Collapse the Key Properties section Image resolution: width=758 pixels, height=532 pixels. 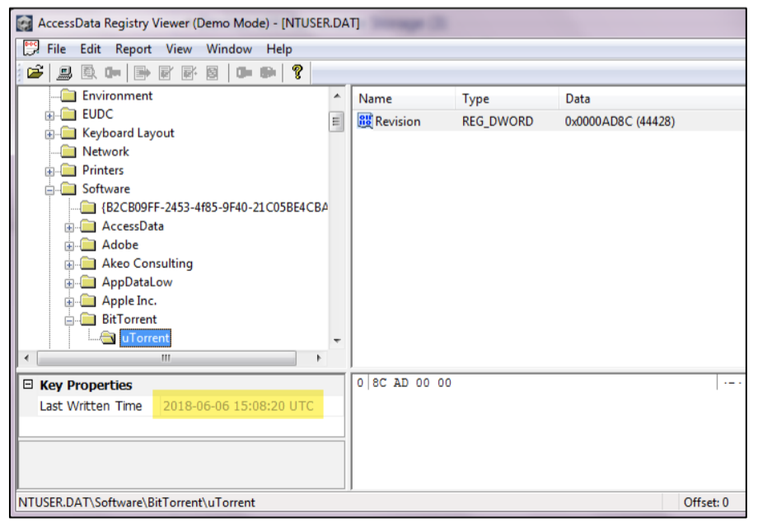(x=28, y=384)
